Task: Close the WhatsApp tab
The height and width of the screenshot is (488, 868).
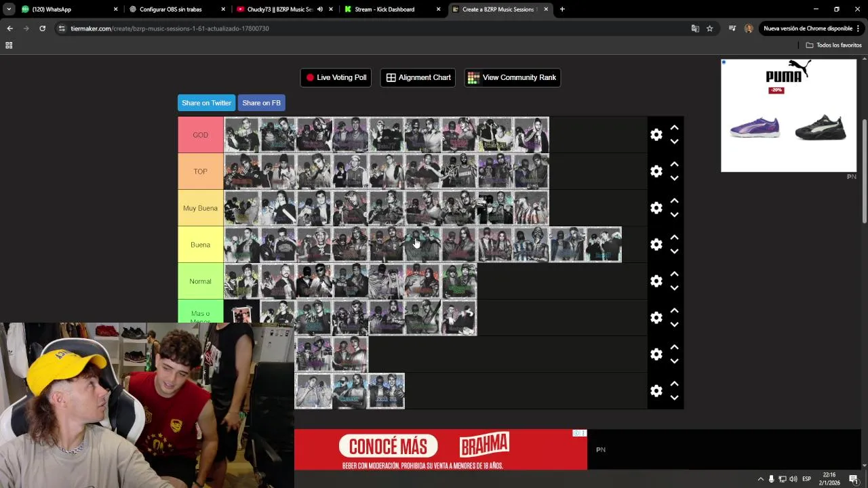Action: pos(115,9)
